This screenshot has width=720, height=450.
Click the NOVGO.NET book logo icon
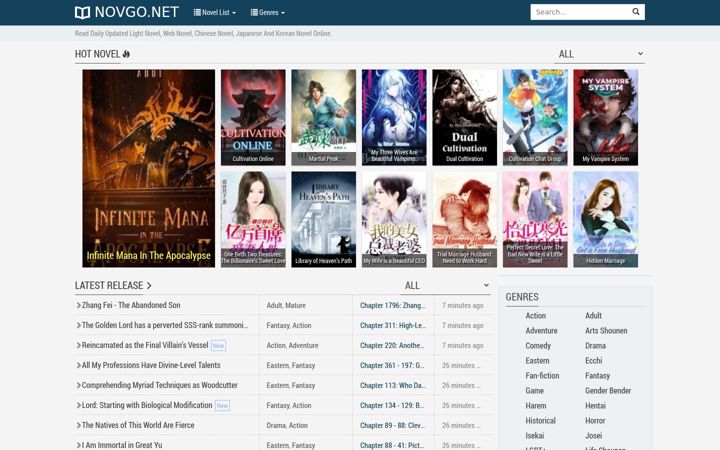coord(82,12)
